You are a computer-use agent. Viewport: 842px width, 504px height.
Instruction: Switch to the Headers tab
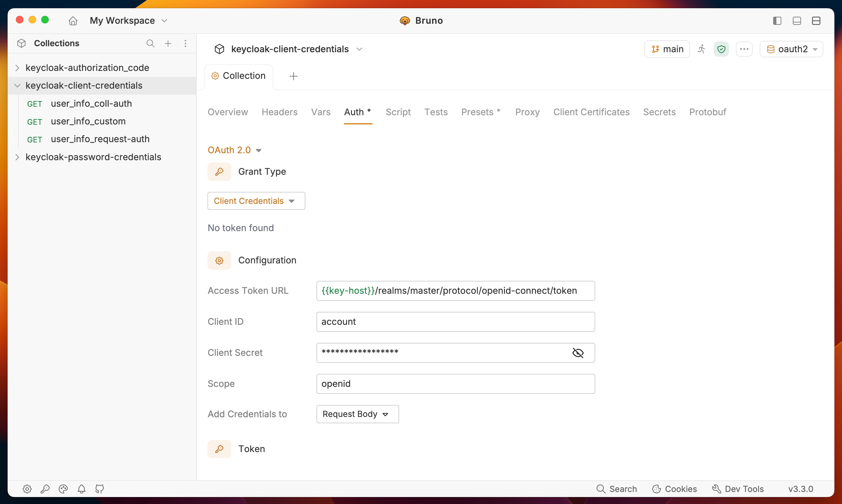coord(279,112)
